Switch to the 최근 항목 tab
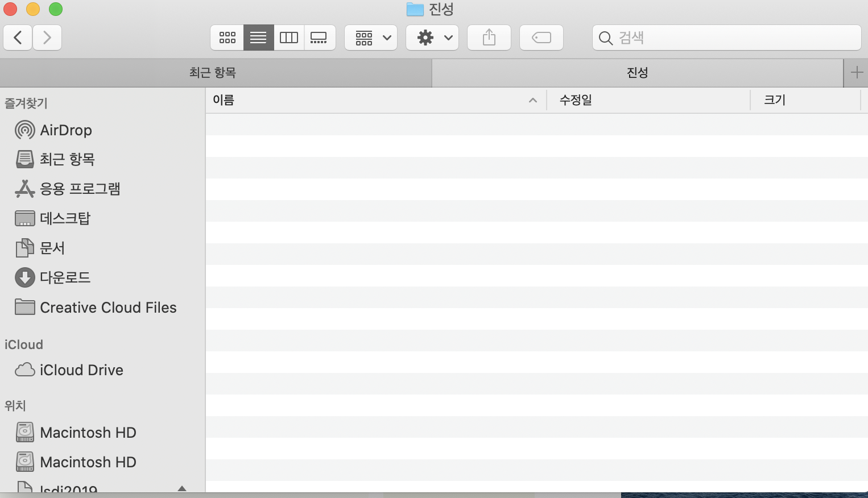The image size is (868, 498). point(216,73)
